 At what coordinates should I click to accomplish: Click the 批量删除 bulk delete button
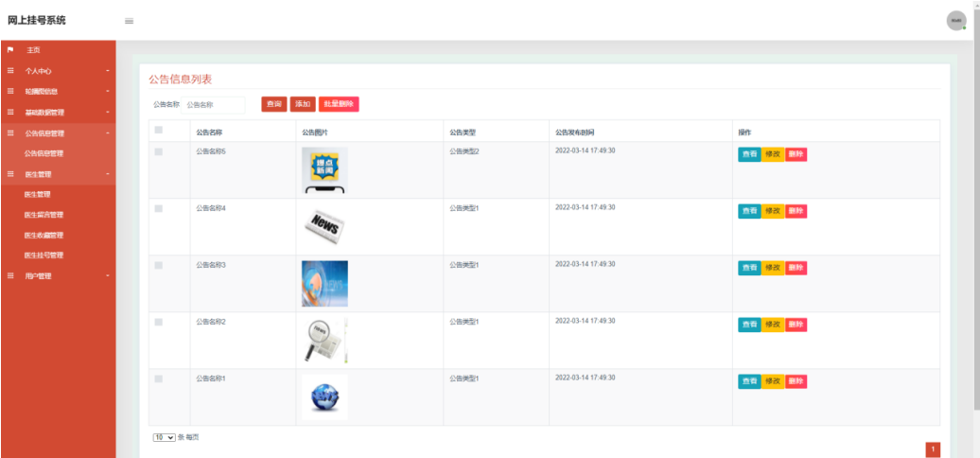pos(339,104)
